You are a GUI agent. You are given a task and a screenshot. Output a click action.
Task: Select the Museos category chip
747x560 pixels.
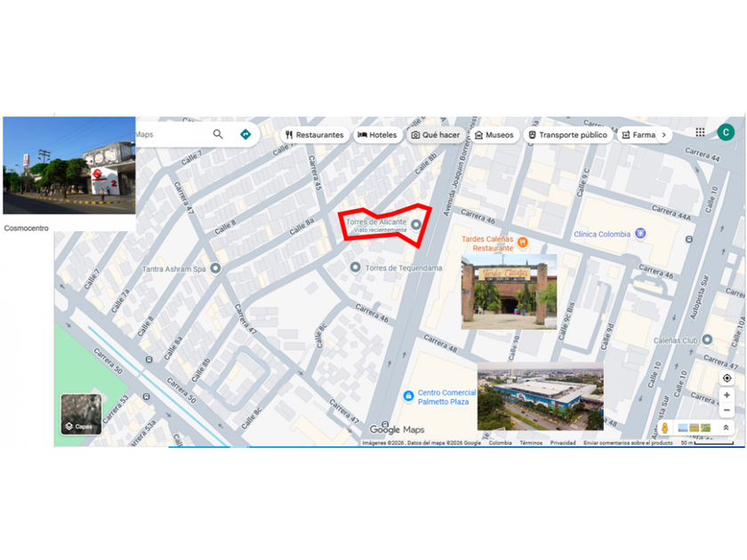494,135
